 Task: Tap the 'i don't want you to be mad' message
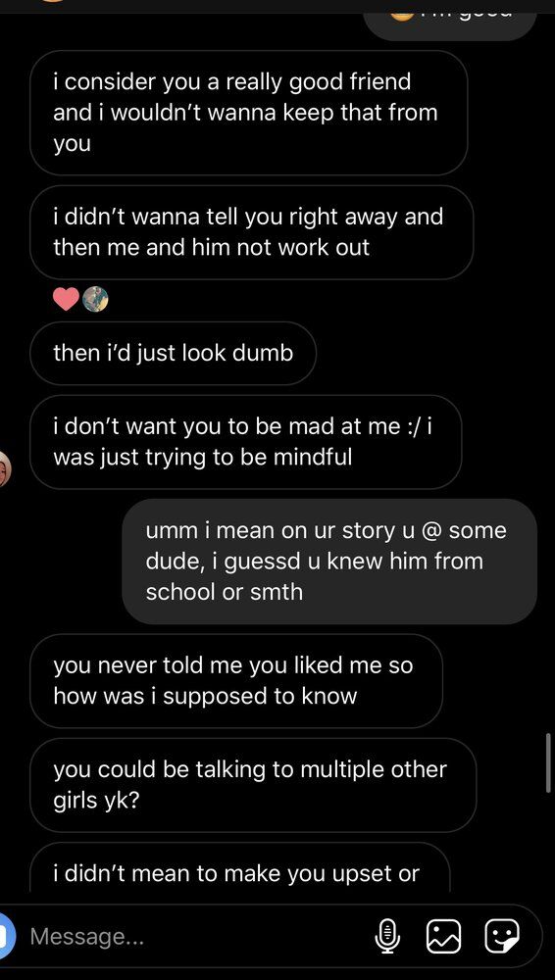[x=246, y=442]
